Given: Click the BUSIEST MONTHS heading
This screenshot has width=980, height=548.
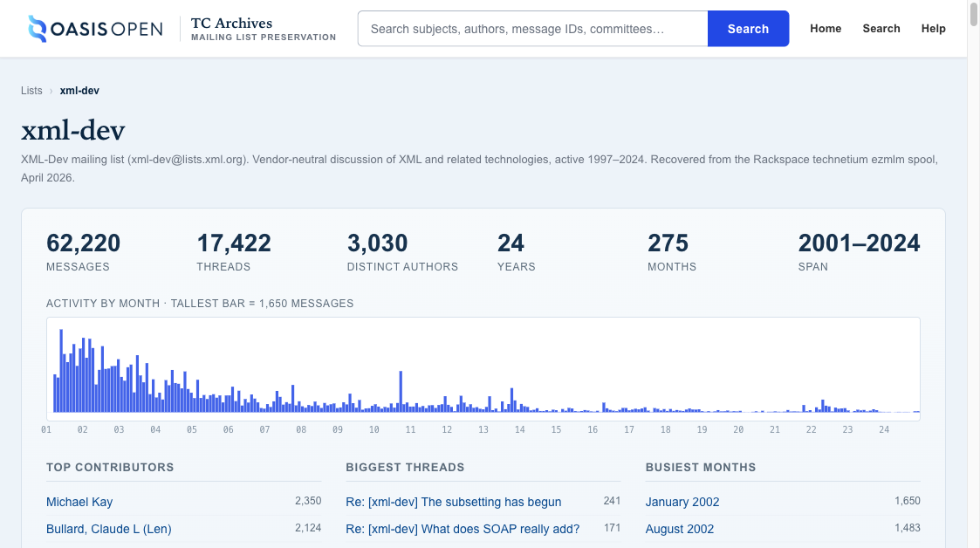Looking at the screenshot, I should click(x=701, y=468).
